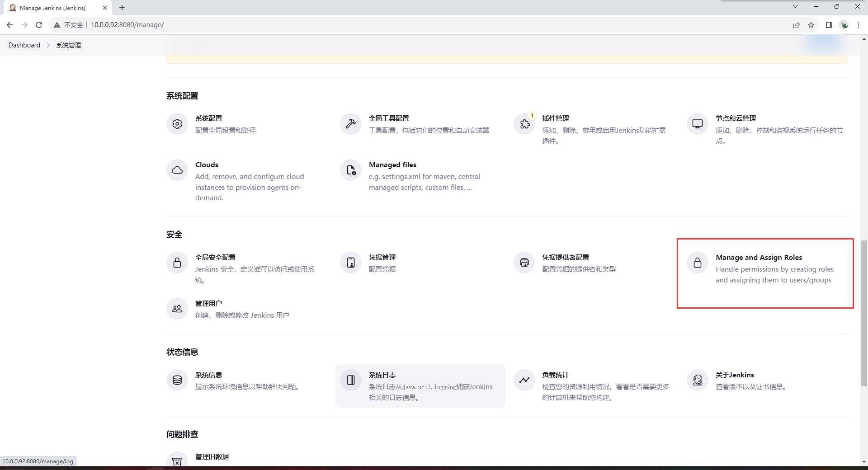Screen dimensions: 868x470
Task: Open the Managed files link title
Action: (392, 164)
